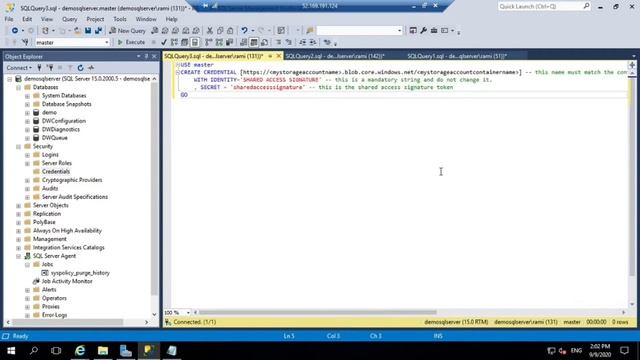Open the search combo box dropdown in toolbar
Viewport: 640px width, 360px height.
[x=399, y=31]
